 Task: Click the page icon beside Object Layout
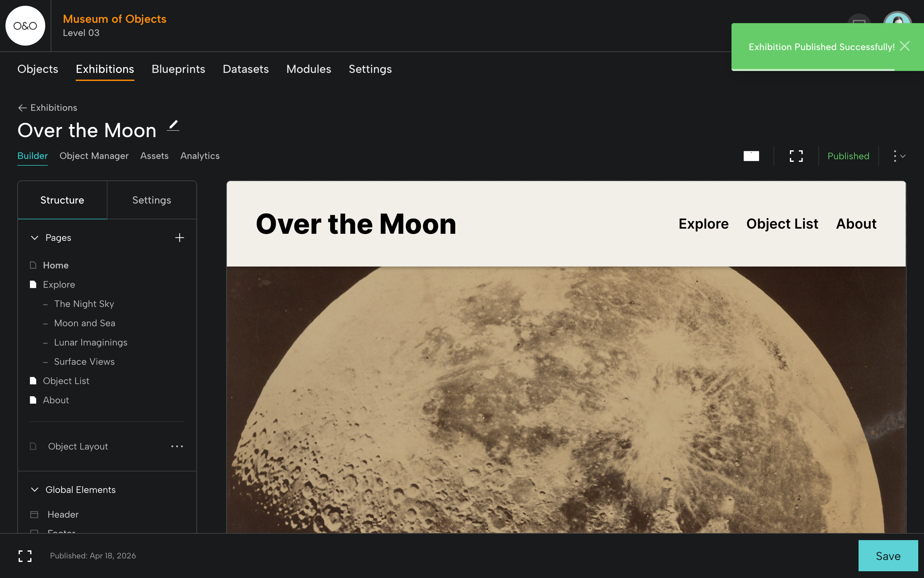pos(33,446)
